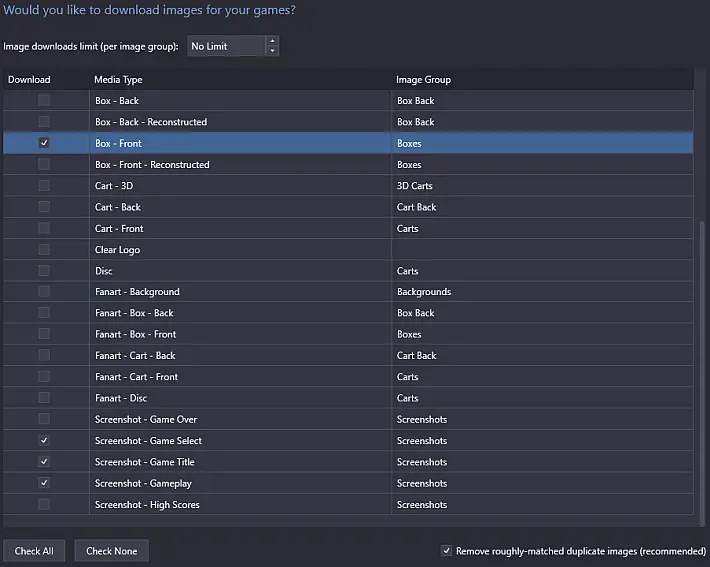Enable Screenshot - High Scores download

pos(44,504)
